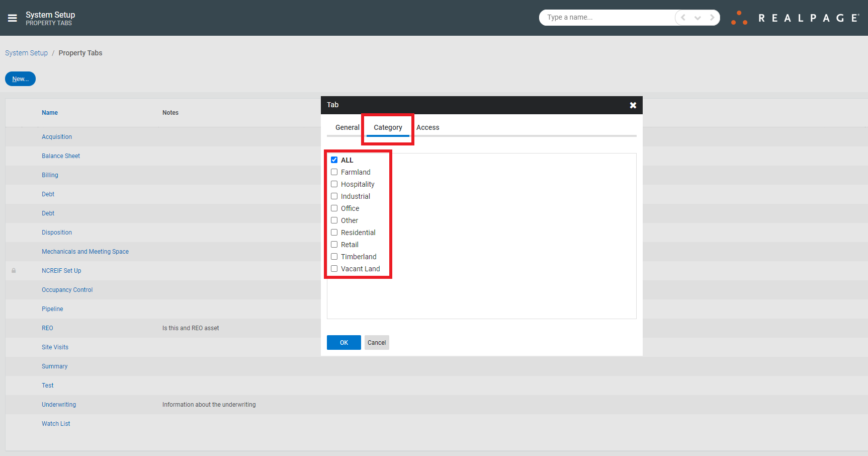868x456 pixels.
Task: Open the Billing entry
Action: click(x=50, y=175)
